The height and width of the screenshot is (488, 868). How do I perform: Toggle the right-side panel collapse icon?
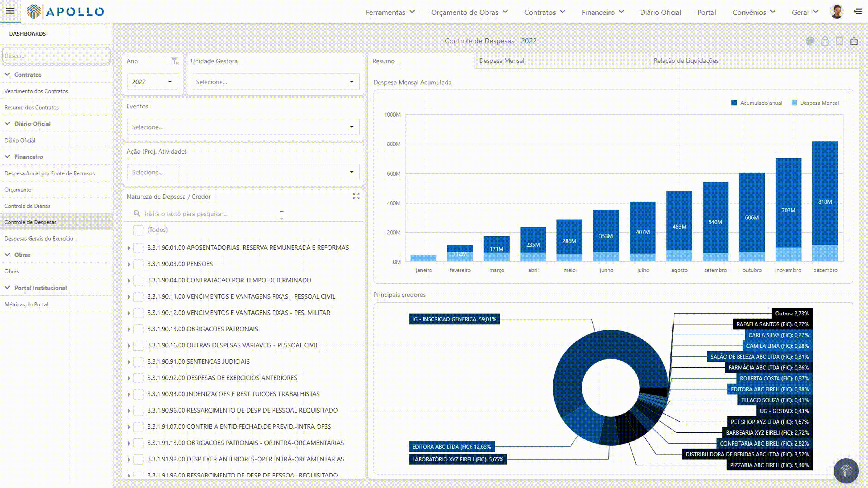[x=858, y=12]
